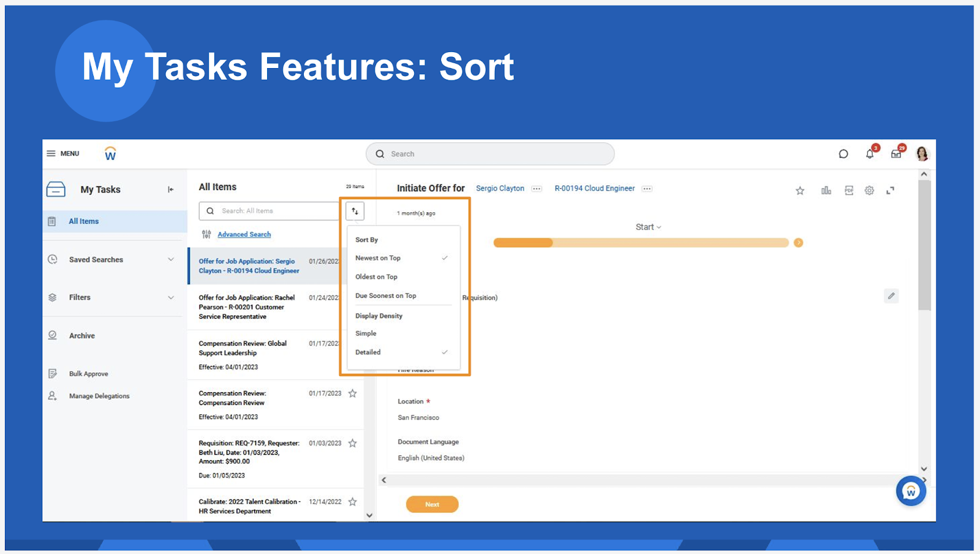Toggle fullscreen expand icon
Viewport: 980px width, 554px height.
tap(890, 191)
